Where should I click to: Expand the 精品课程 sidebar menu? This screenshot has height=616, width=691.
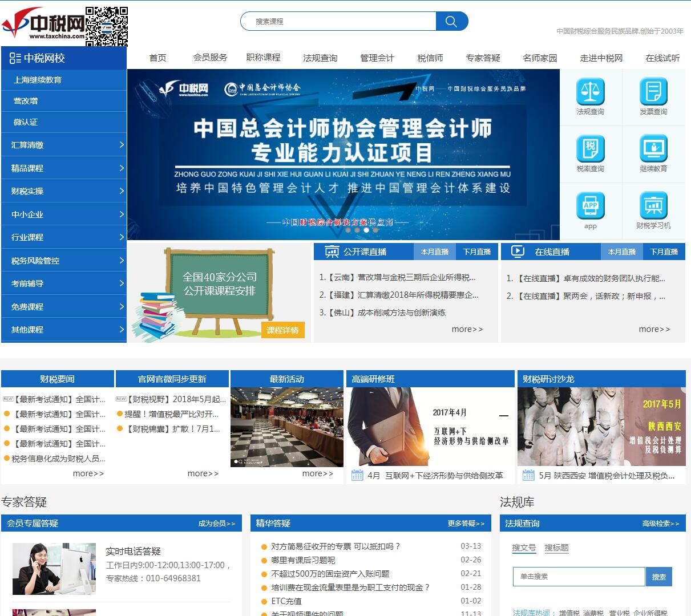[x=64, y=168]
